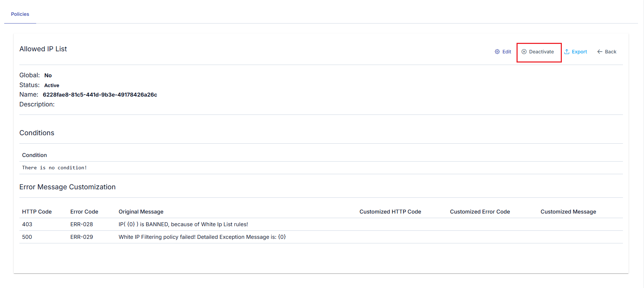
Task: Click the Export link text
Action: [579, 52]
